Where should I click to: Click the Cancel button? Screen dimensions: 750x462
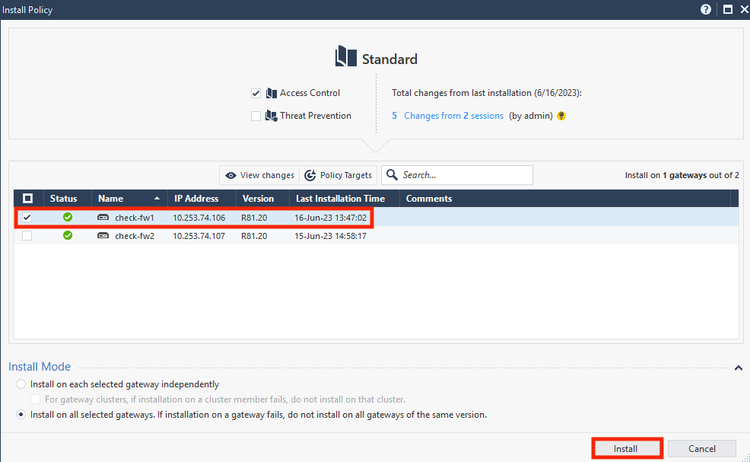tap(702, 449)
